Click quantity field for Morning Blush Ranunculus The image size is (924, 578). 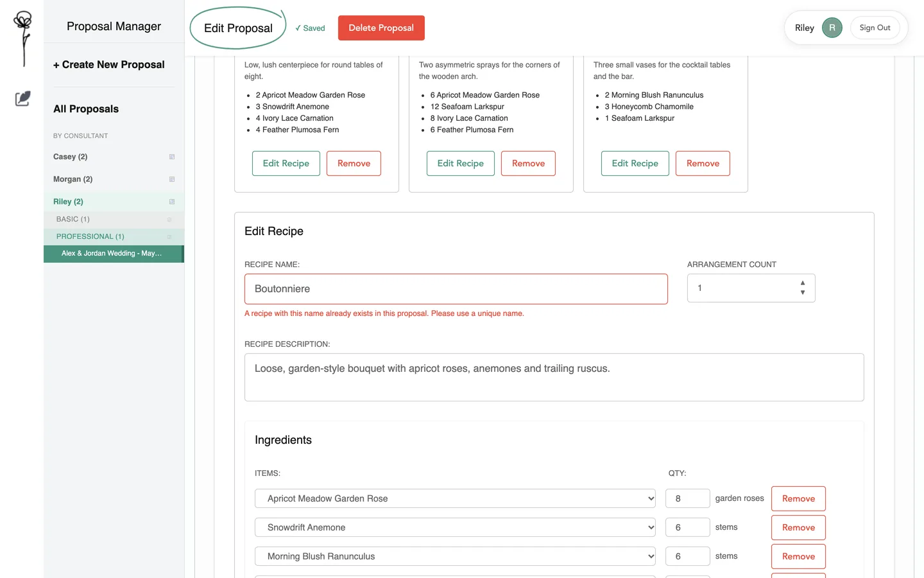click(x=688, y=556)
